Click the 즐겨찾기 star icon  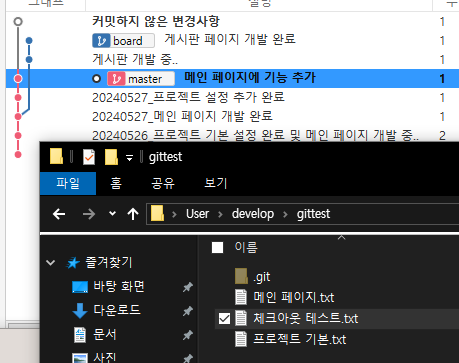pos(73,263)
